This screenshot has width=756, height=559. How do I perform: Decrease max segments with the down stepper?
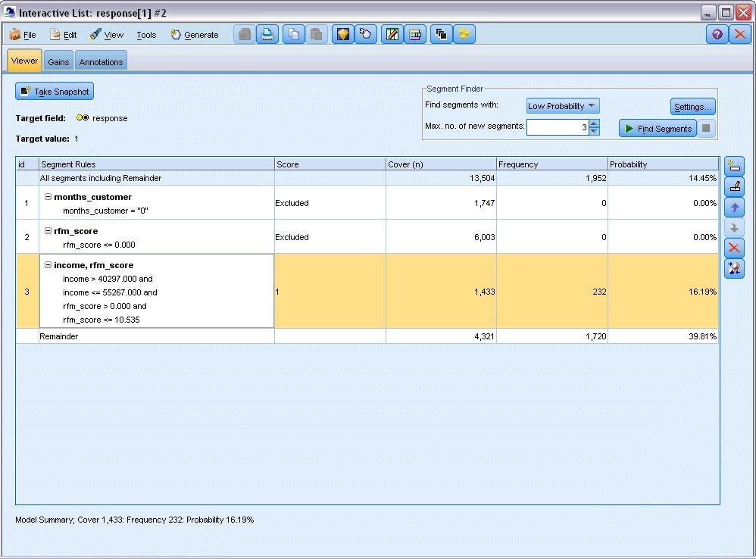click(595, 132)
